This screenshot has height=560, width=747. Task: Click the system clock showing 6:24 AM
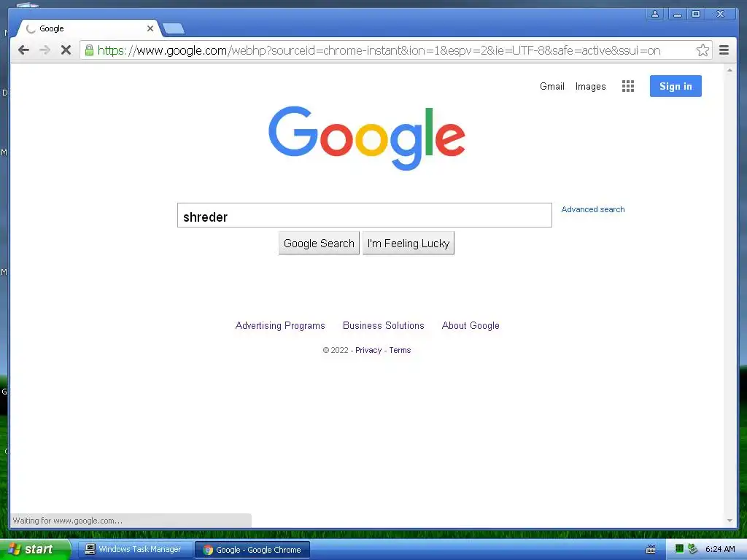pos(720,549)
